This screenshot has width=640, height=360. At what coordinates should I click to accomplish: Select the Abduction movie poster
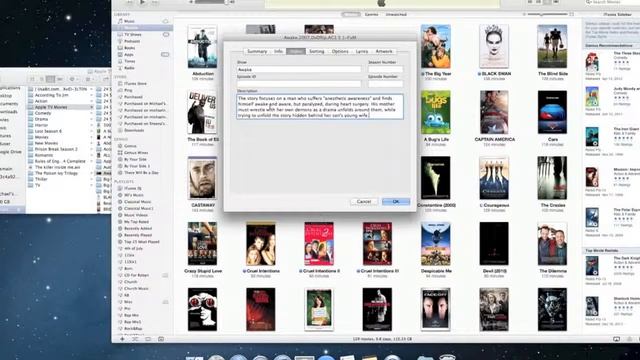[202, 47]
